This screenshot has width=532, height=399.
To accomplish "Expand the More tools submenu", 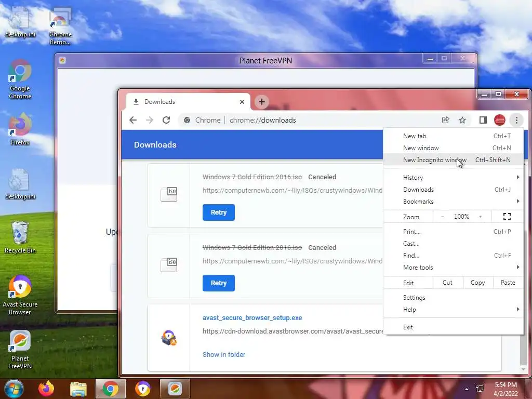I will tap(453, 268).
